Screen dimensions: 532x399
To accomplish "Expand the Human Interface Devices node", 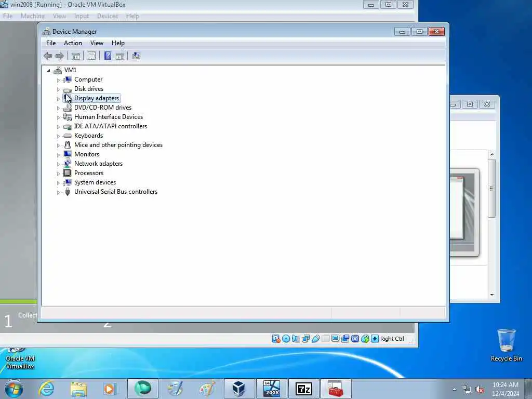I will click(58, 117).
